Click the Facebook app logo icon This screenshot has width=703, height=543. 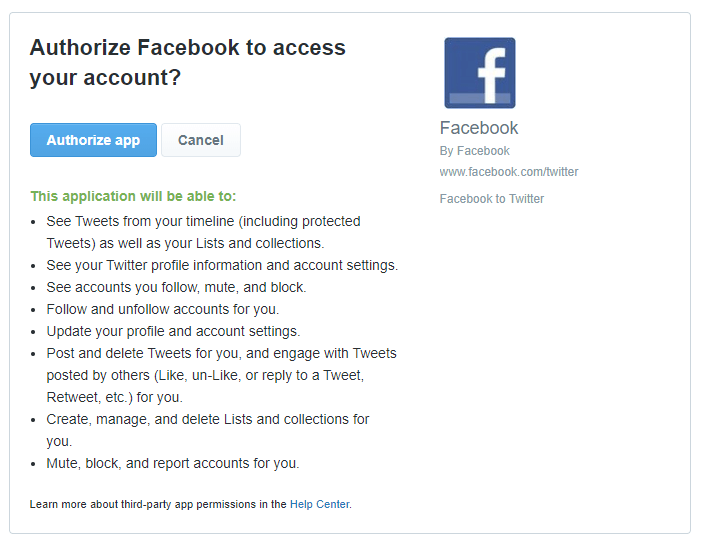(480, 73)
